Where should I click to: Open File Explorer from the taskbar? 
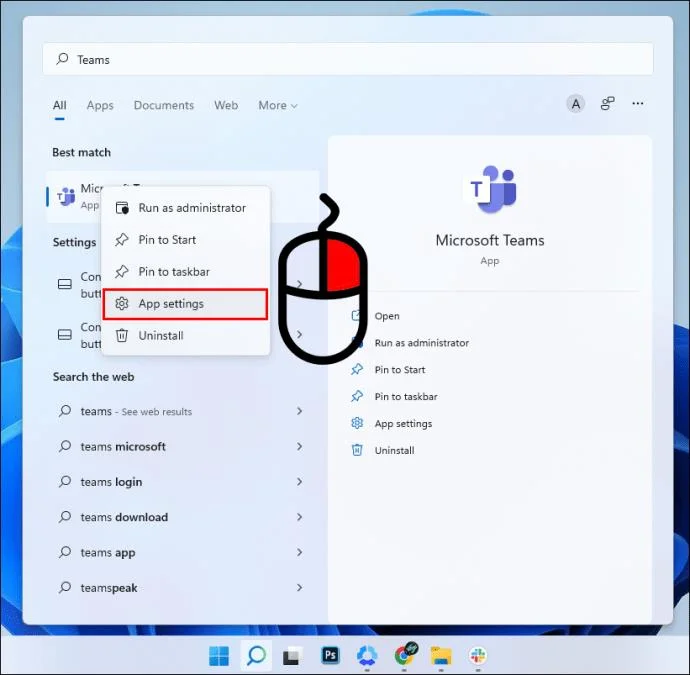click(x=441, y=656)
